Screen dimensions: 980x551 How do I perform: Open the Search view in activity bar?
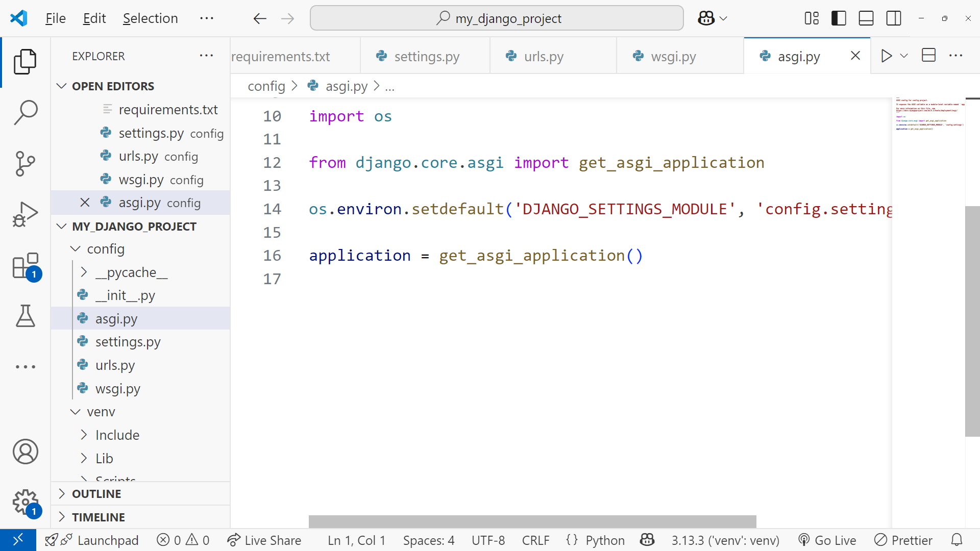(25, 112)
